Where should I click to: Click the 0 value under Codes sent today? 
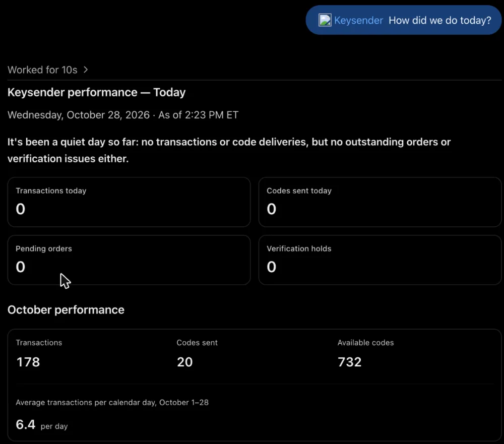[x=271, y=209]
